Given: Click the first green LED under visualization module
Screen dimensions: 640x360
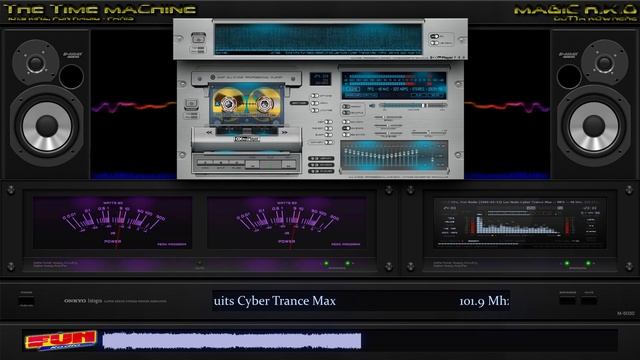Looking at the screenshot, I should [567, 264].
